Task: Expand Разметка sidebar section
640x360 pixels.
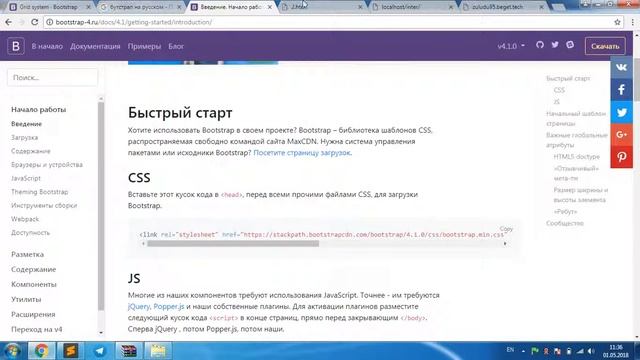Action: [x=27, y=254]
